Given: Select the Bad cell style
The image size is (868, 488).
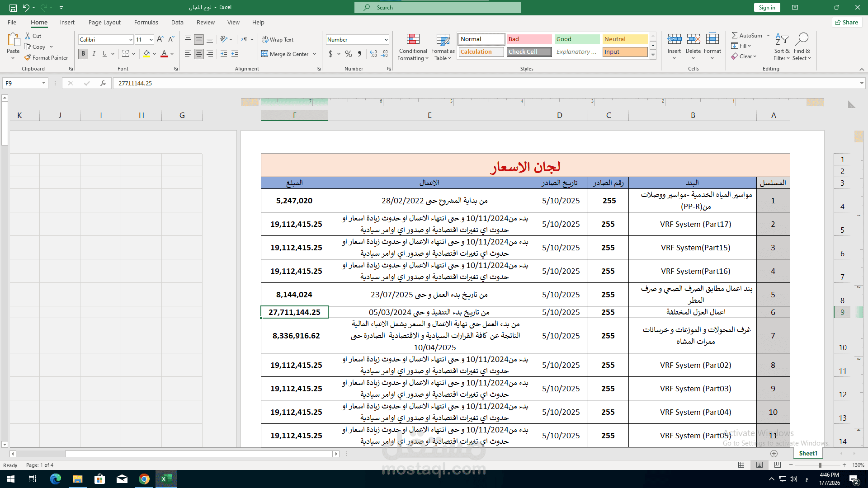Looking at the screenshot, I should 529,39.
